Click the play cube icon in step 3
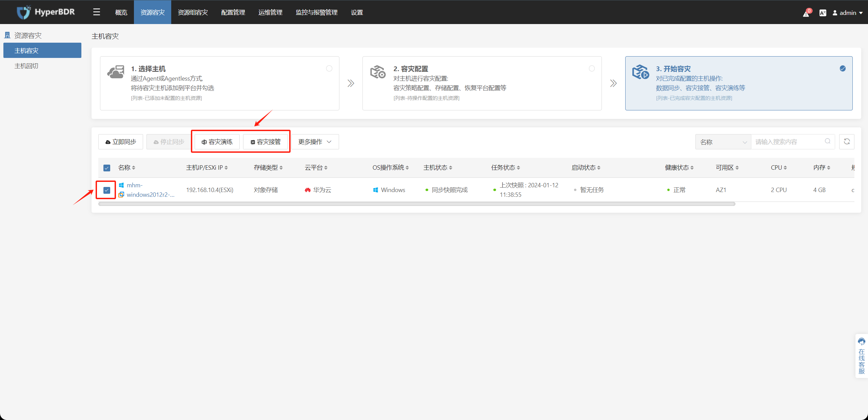 (641, 72)
